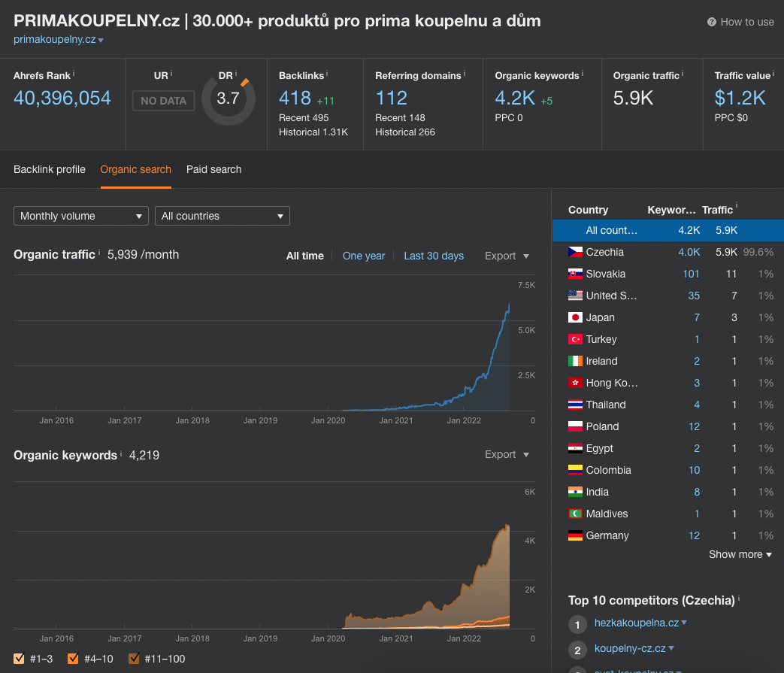Open dropdown next to hezkakoupelna.cz
This screenshot has height=673, width=784.
(x=684, y=623)
